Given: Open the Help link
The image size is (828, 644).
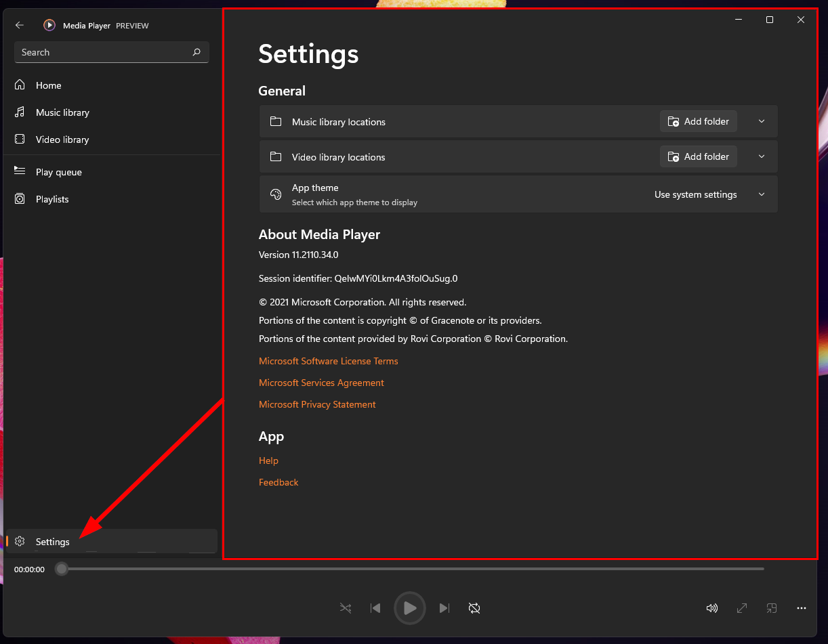Looking at the screenshot, I should coord(268,460).
